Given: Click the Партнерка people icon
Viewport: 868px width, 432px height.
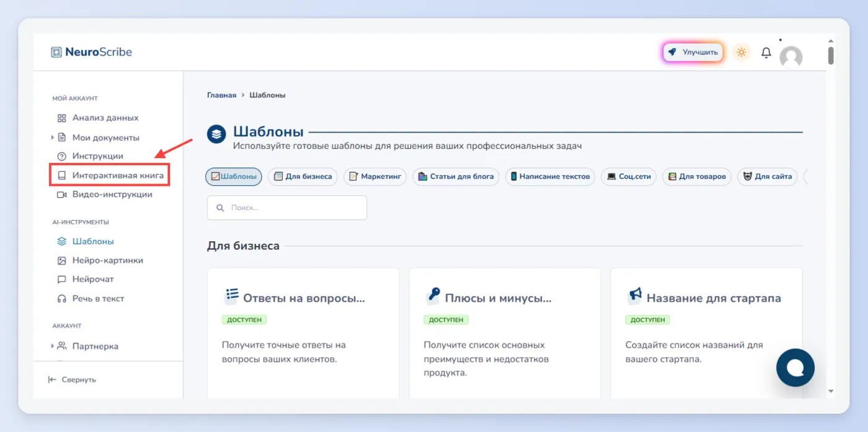Looking at the screenshot, I should 61,346.
